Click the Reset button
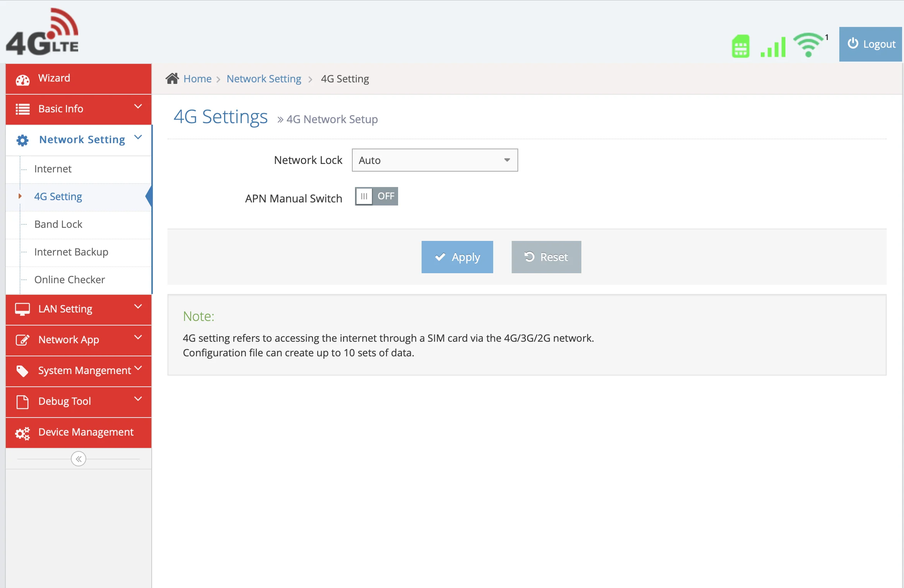904x588 pixels. (x=546, y=257)
